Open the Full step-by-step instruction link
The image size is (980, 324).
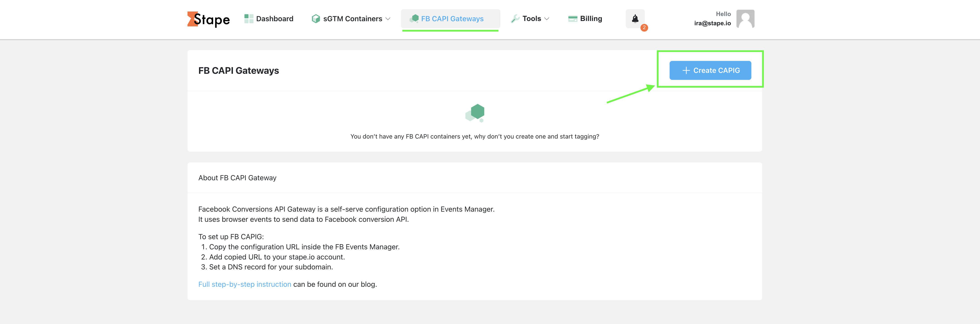point(245,284)
